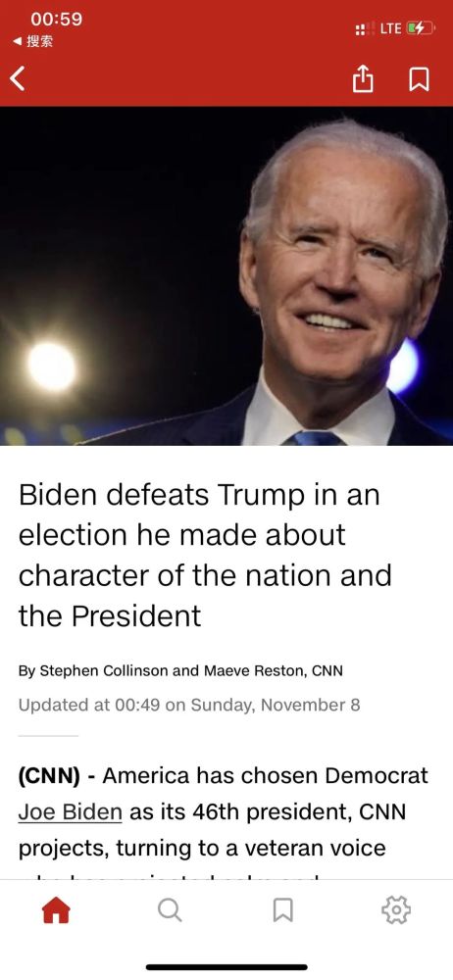Open the Home tab in the bottom bar
Image resolution: width=453 pixels, height=980 pixels.
(56, 910)
